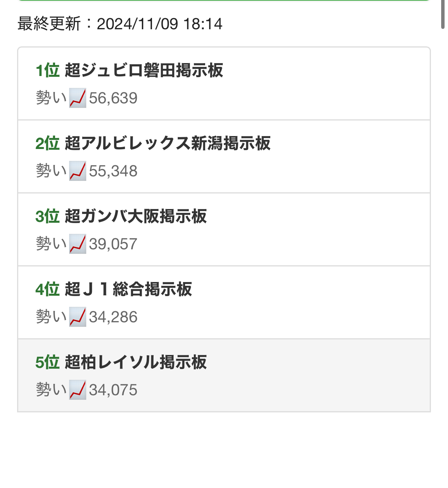Image resolution: width=448 pixels, height=488 pixels.
Task: Click the page scrollbar thumb
Action: pyautogui.click(x=443, y=14)
